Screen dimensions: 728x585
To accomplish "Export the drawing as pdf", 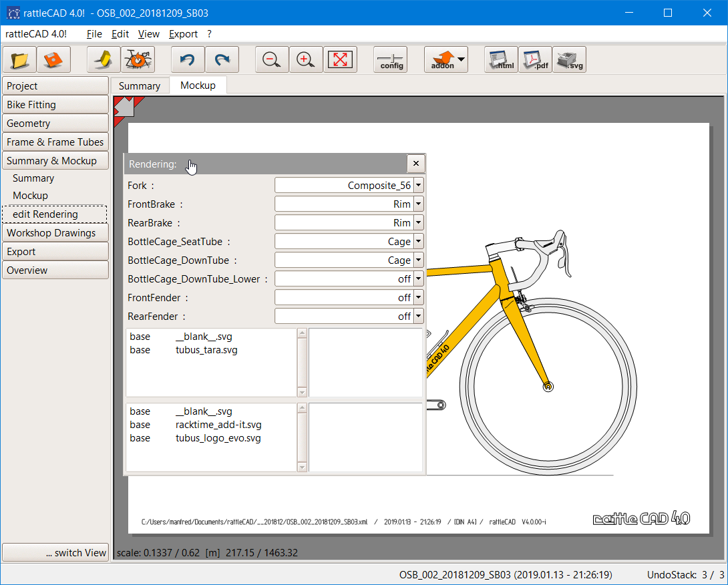I will tap(536, 59).
